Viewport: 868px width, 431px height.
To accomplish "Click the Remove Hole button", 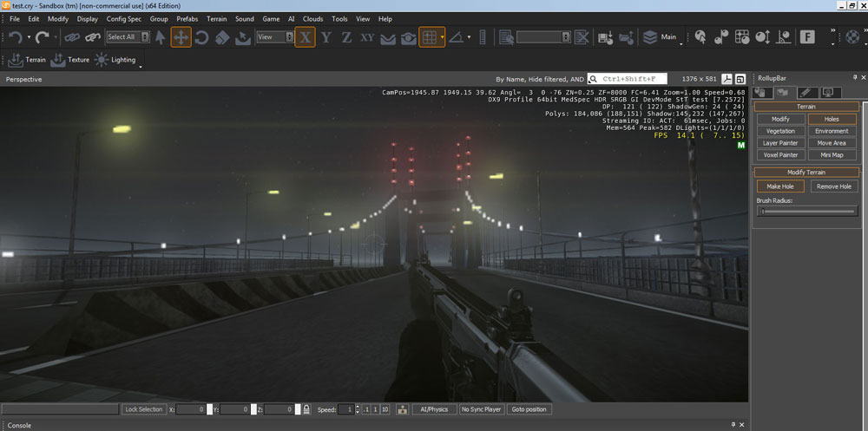I will pyautogui.click(x=834, y=186).
